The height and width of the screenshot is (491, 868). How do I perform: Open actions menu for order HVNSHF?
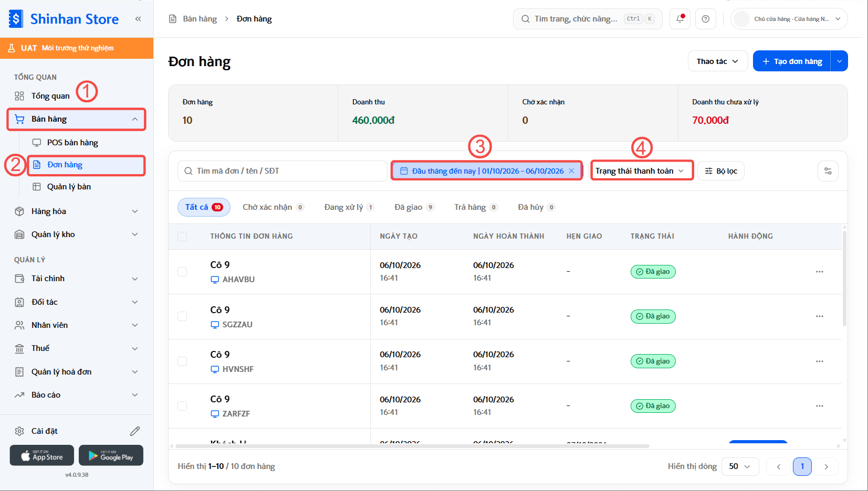click(x=819, y=361)
